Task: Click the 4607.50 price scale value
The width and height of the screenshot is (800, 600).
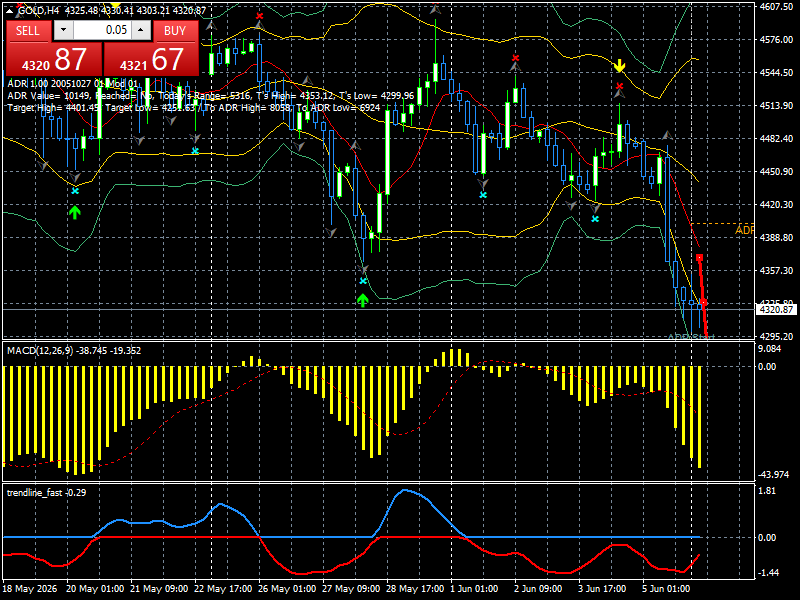Action: (776, 7)
